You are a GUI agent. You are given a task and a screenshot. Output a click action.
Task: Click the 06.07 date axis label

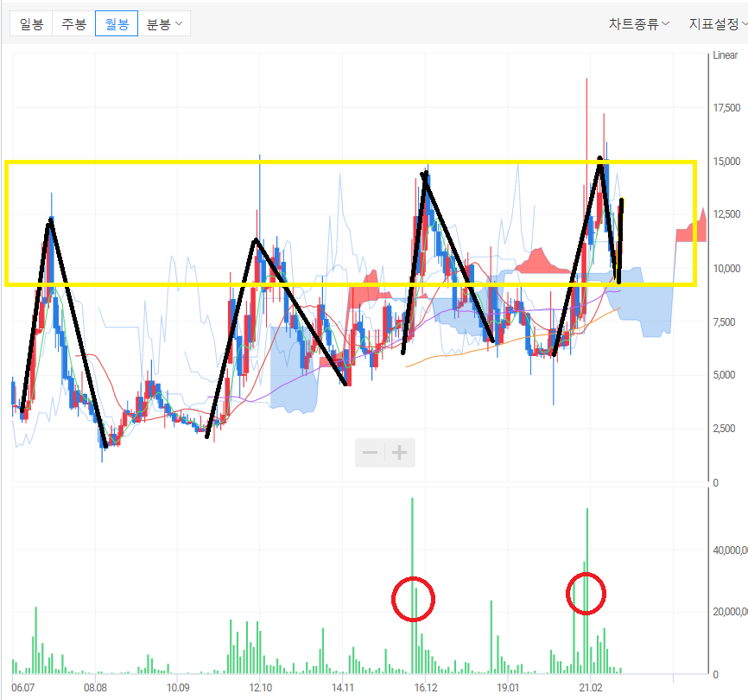pyautogui.click(x=23, y=688)
